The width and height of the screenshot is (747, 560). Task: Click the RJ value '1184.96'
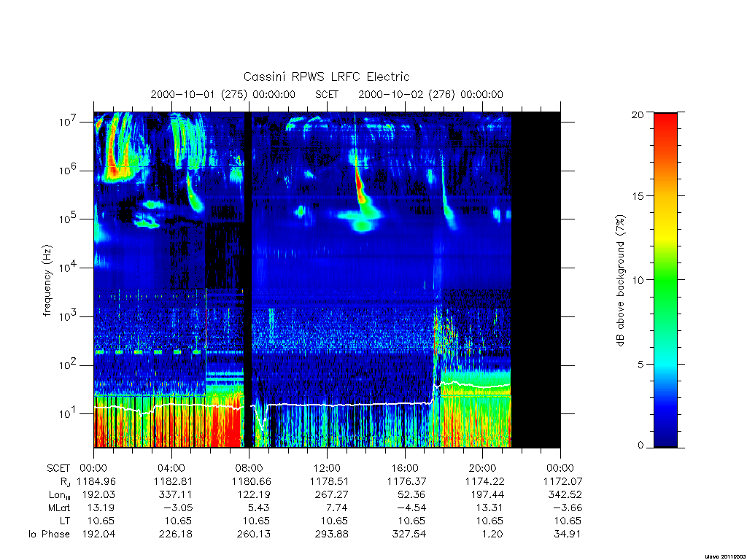[x=96, y=481]
